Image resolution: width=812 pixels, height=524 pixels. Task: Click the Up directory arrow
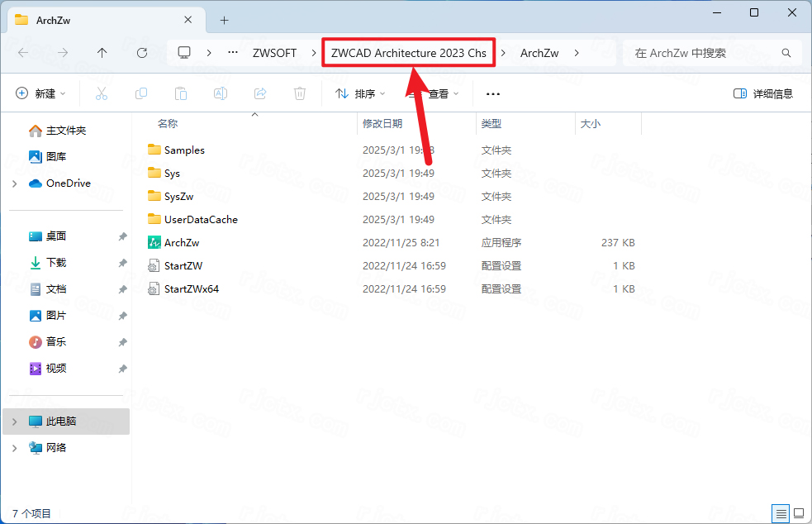[102, 53]
